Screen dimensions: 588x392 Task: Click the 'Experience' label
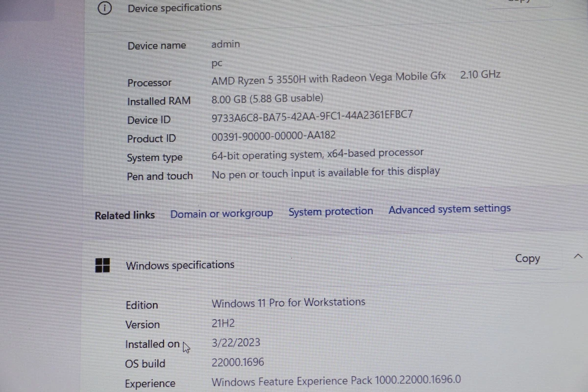[x=150, y=384]
